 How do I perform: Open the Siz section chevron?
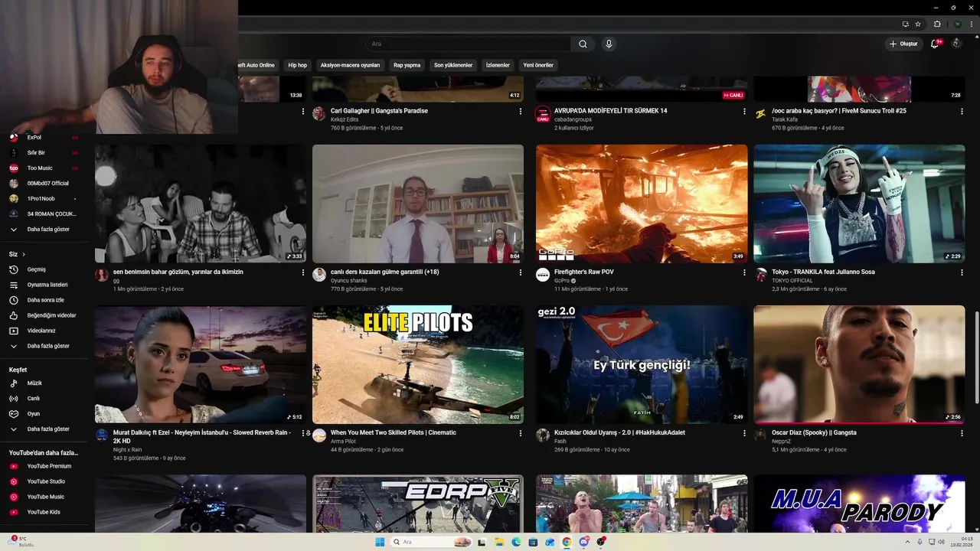[24, 254]
